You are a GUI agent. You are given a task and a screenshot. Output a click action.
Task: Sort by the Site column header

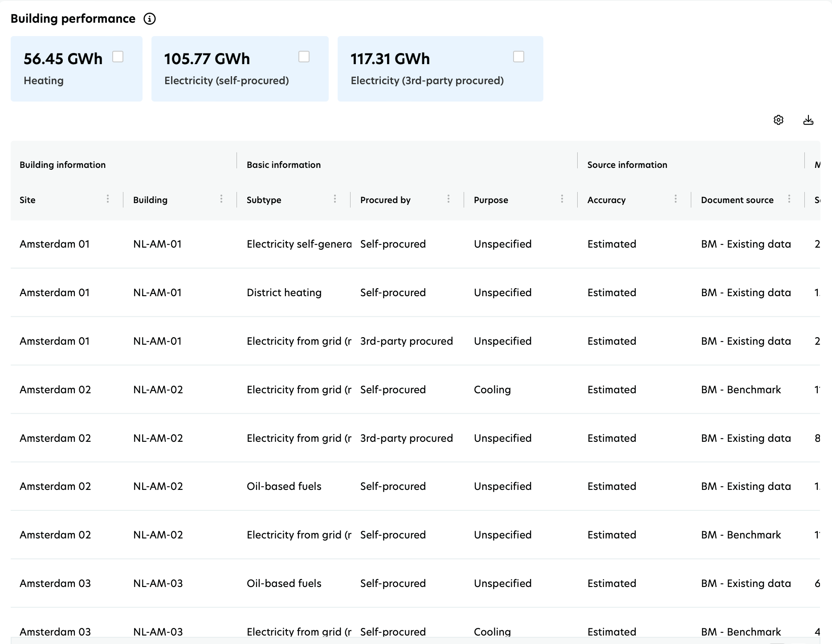click(28, 200)
